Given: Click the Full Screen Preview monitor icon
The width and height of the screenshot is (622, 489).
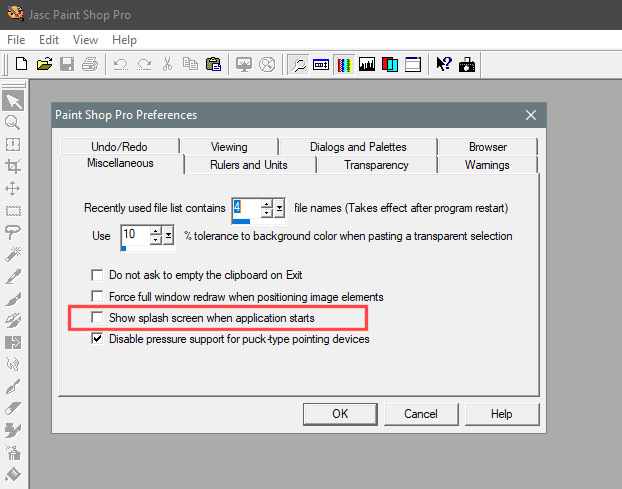Looking at the screenshot, I should (244, 64).
